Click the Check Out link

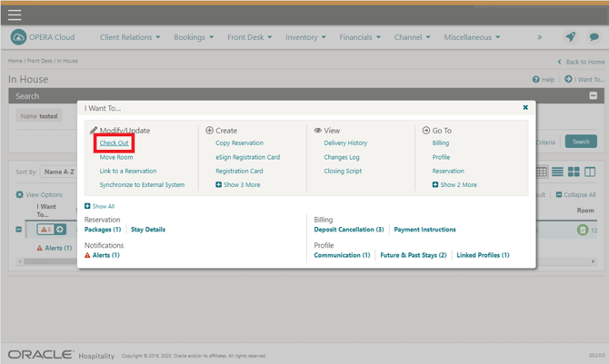tap(114, 143)
